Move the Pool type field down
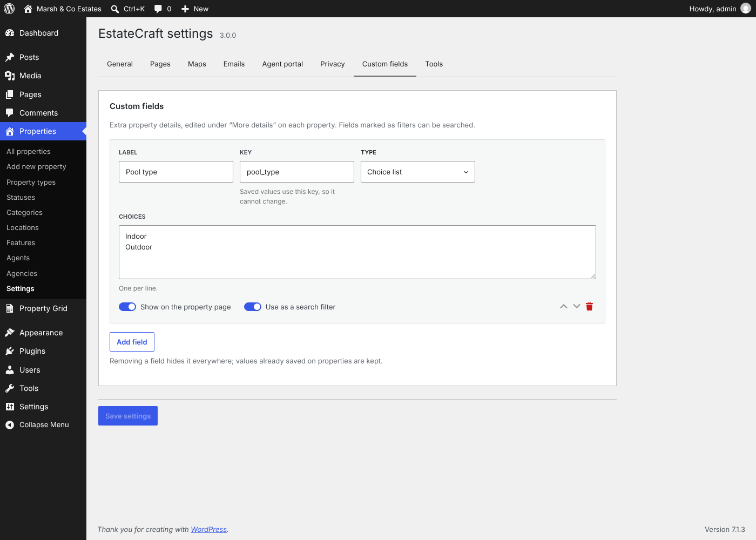Image resolution: width=756 pixels, height=540 pixels. tap(577, 306)
